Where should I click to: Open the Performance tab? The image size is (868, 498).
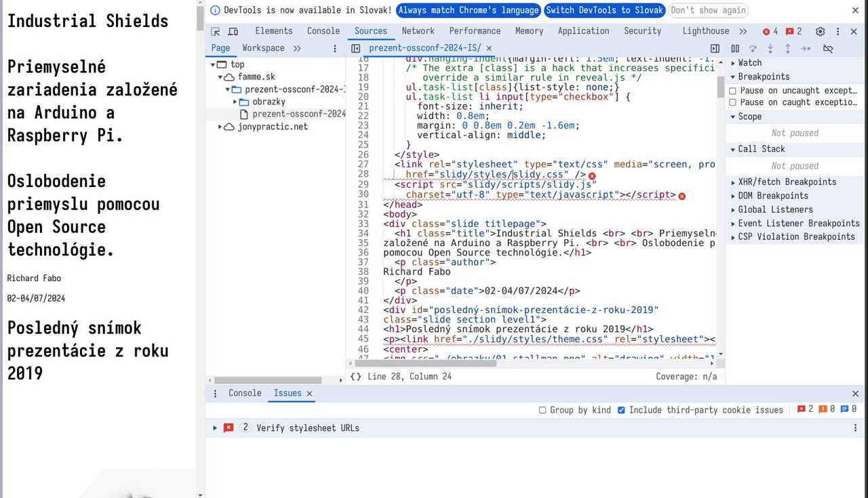coord(475,31)
